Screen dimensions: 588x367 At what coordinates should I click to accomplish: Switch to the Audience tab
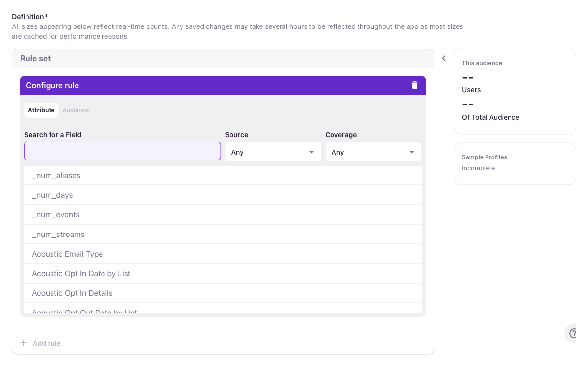(76, 110)
